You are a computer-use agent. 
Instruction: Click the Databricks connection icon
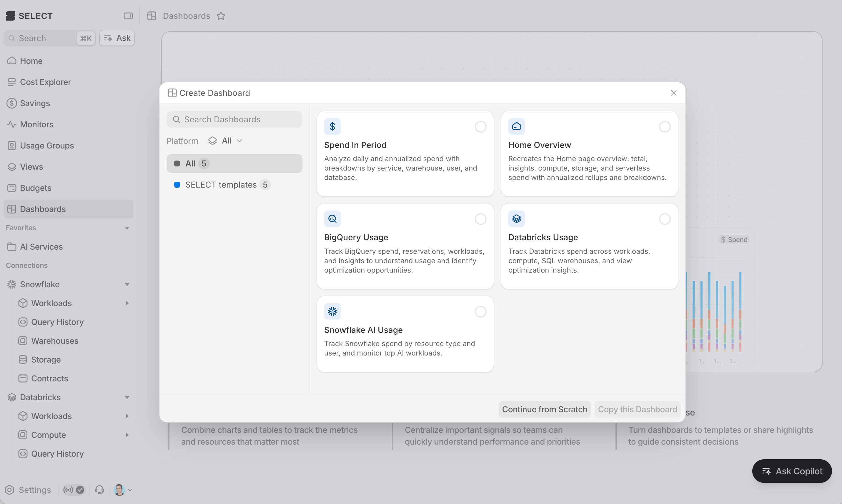pyautogui.click(x=12, y=397)
